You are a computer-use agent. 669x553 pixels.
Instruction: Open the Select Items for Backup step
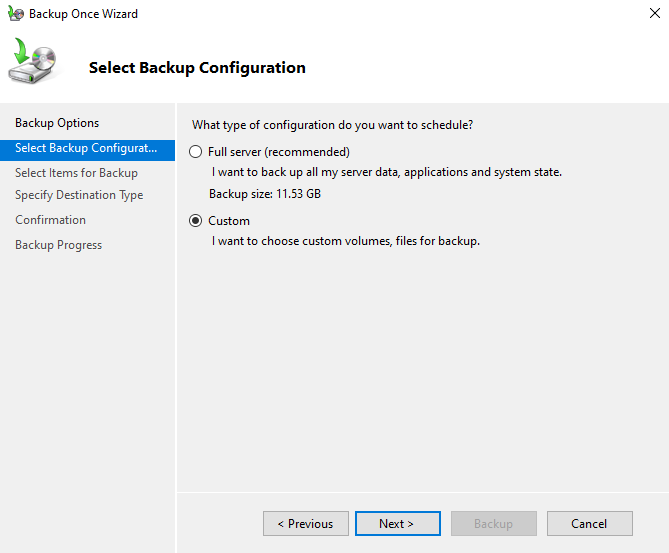(x=76, y=173)
